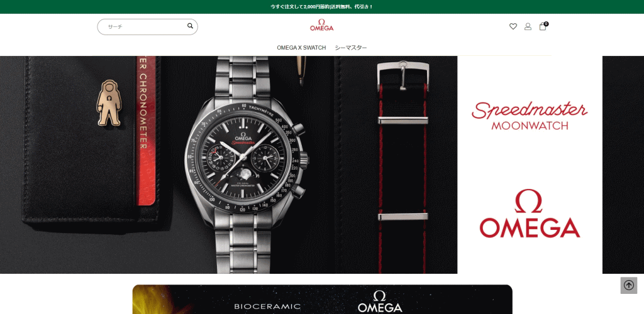Click the cart item count badge
Image resolution: width=644 pixels, height=314 pixels.
coord(546,24)
